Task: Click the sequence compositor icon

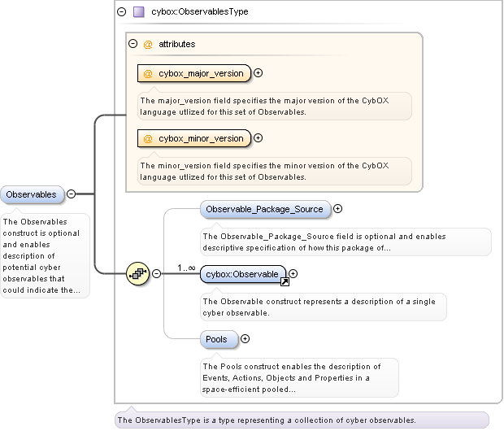Action: tap(139, 273)
